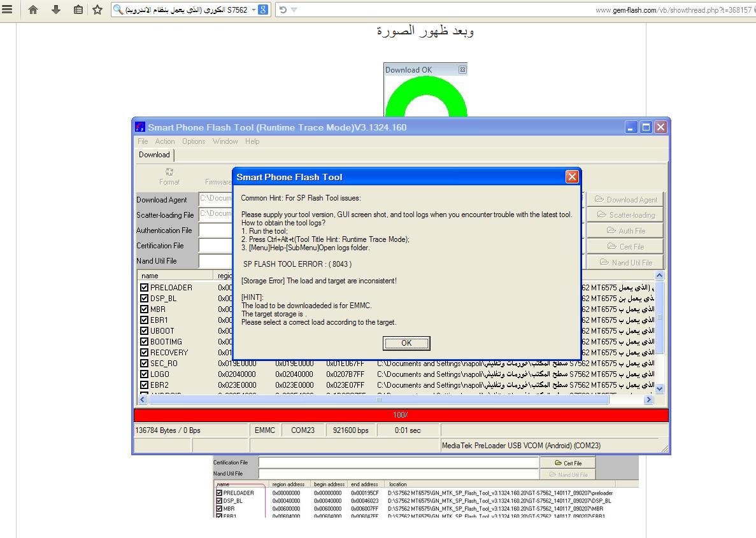This screenshot has width=756, height=538.
Task: Open the Action menu
Action: click(x=165, y=141)
